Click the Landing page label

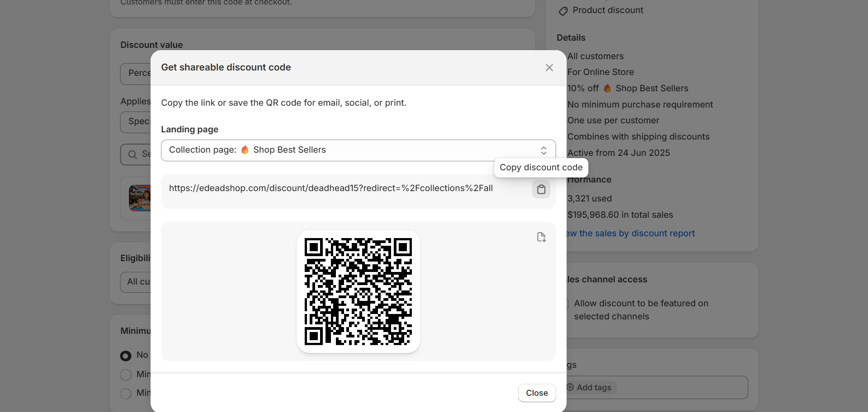189,130
